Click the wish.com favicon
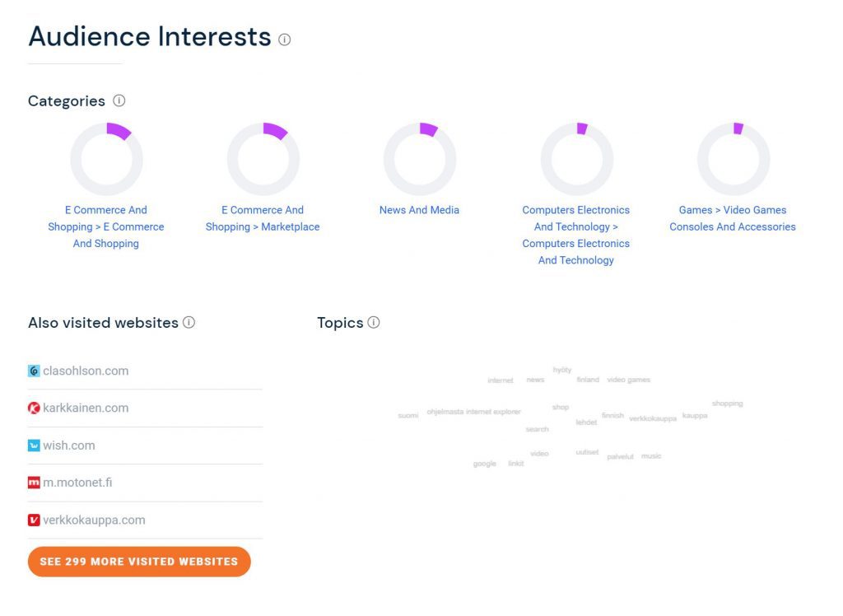Image resolution: width=843 pixels, height=616 pixels. tap(34, 446)
